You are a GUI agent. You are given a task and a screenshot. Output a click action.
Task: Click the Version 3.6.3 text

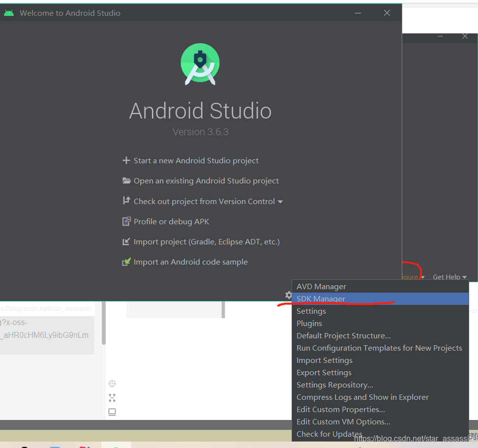(200, 132)
